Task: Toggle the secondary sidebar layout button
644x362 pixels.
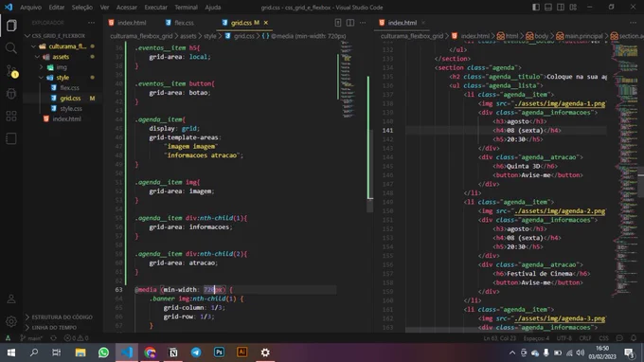Action: (561, 8)
